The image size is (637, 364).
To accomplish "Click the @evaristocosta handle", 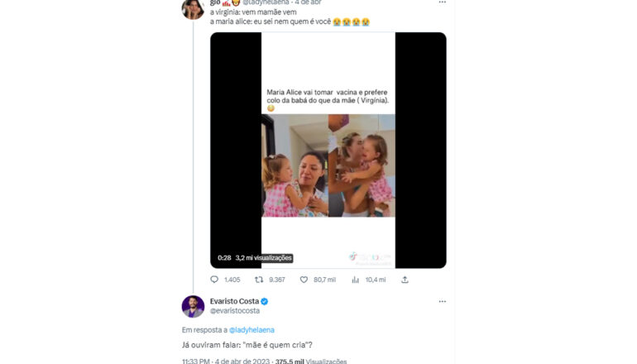I will pos(235,312).
